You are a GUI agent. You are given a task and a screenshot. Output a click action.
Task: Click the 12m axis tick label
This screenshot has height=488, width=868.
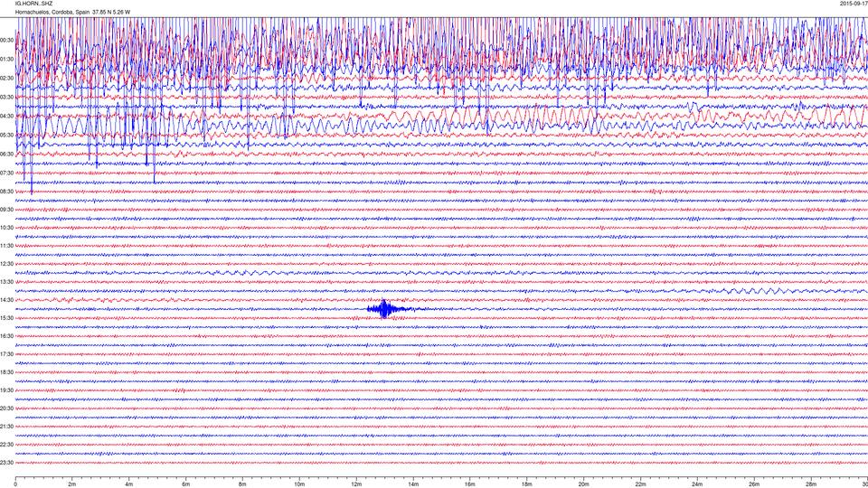point(356,484)
